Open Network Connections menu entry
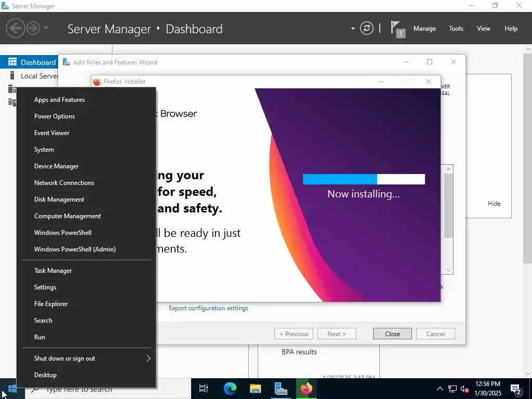Screen dimensions: 532x399 click(x=86, y=183)
